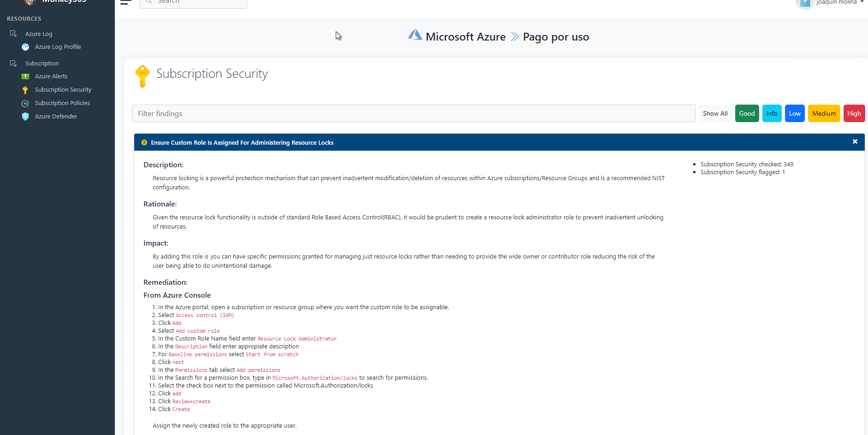Toggle the Low severity filter
This screenshot has width=868, height=435.
point(795,113)
